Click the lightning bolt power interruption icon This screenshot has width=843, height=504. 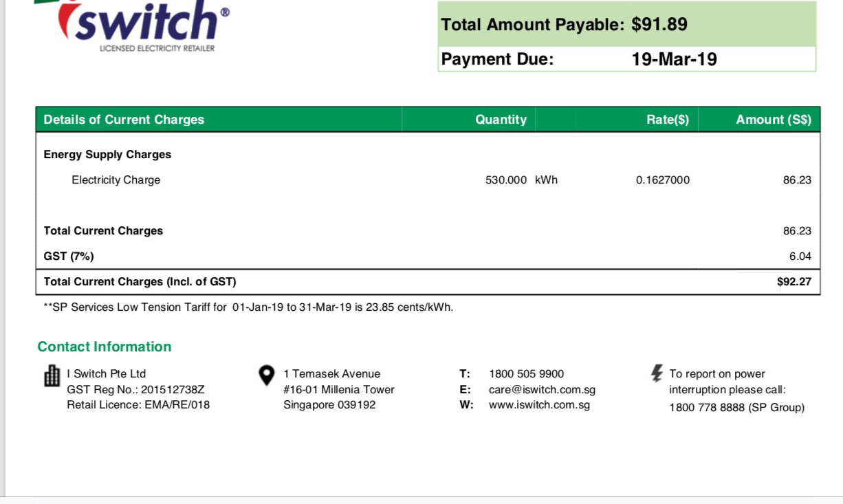[x=657, y=373]
